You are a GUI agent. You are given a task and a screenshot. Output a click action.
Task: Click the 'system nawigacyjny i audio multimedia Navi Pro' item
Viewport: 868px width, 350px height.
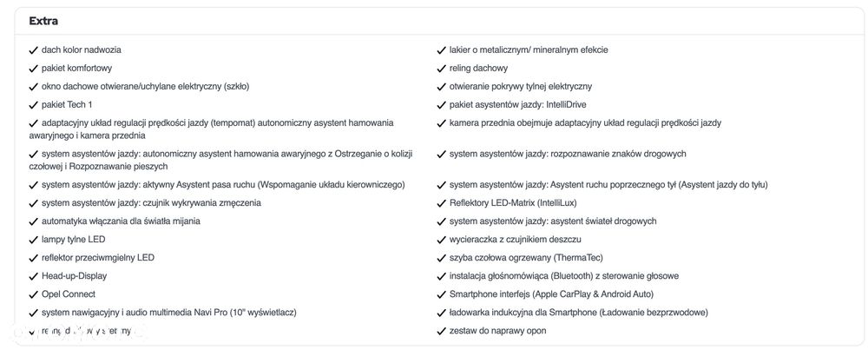(x=169, y=313)
